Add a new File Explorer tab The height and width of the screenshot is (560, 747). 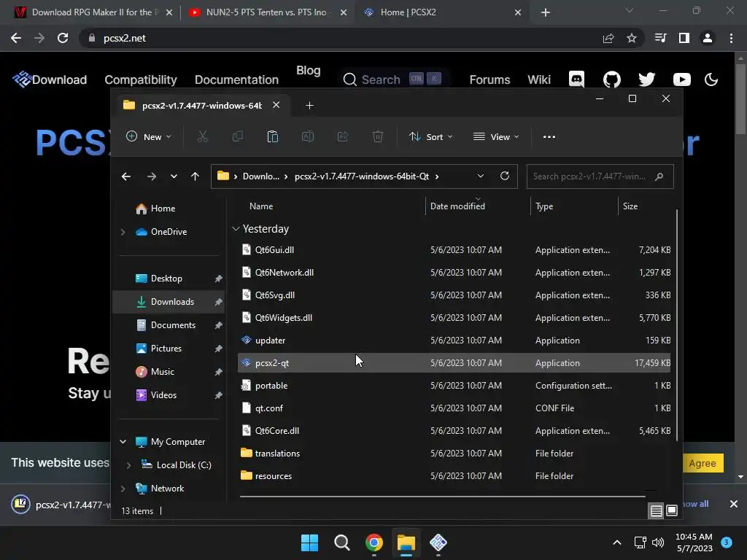click(309, 105)
